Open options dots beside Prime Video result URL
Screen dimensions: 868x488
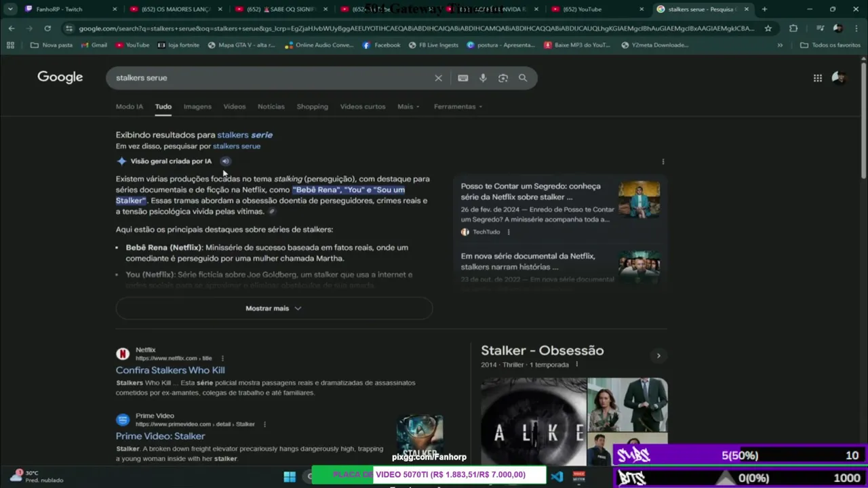click(x=264, y=424)
